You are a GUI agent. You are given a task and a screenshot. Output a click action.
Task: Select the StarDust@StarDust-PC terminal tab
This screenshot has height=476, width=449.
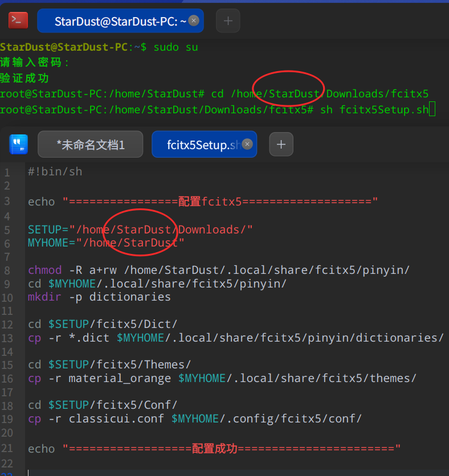pyautogui.click(x=120, y=21)
